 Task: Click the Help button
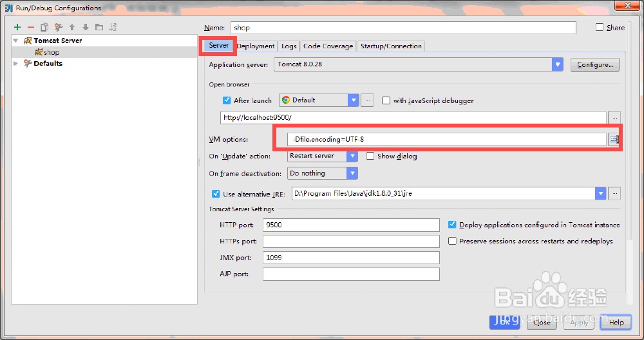click(x=616, y=323)
